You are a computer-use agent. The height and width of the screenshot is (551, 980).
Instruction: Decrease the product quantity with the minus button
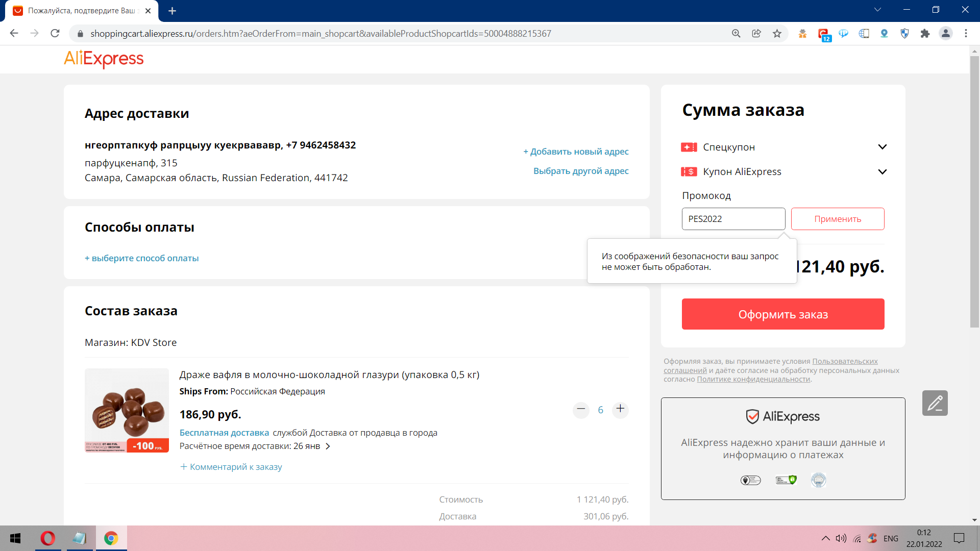tap(581, 410)
